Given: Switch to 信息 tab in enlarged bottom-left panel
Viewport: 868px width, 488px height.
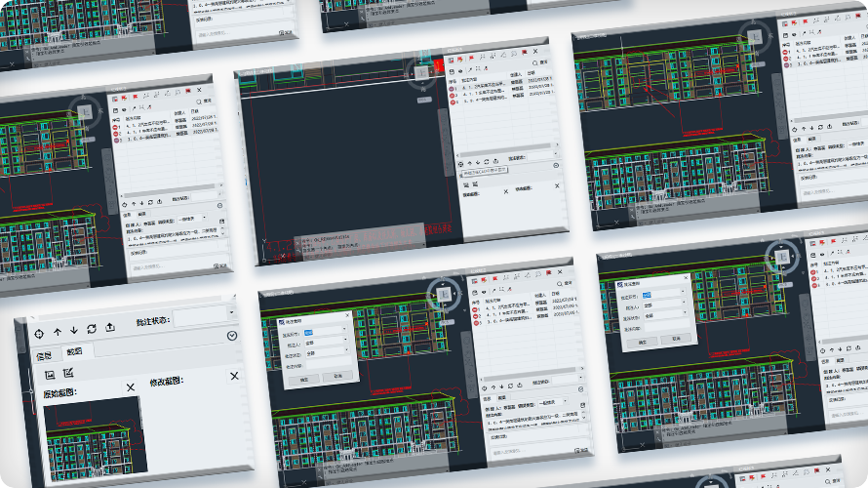Looking at the screenshot, I should click(44, 355).
